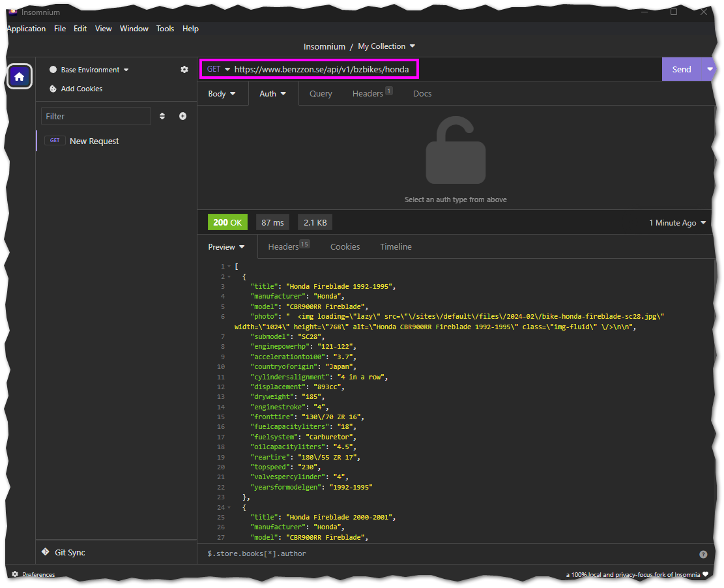Open the Send options dropdown arrow

pos(710,69)
